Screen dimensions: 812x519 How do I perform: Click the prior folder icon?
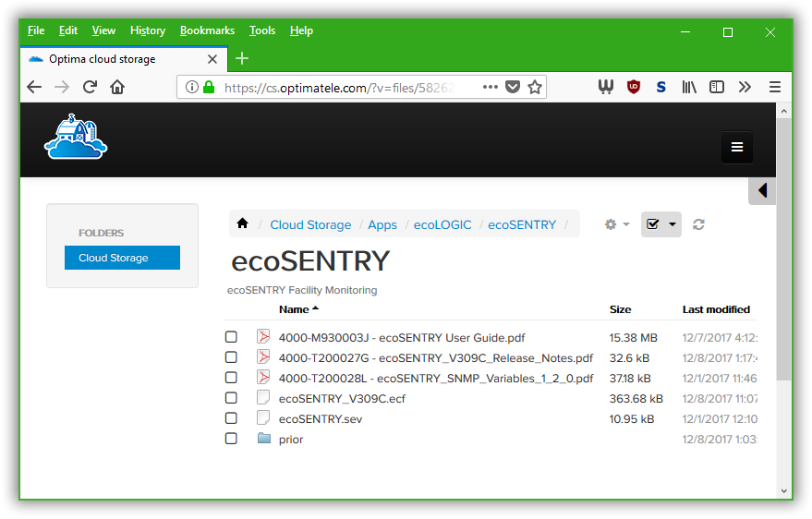(x=264, y=439)
